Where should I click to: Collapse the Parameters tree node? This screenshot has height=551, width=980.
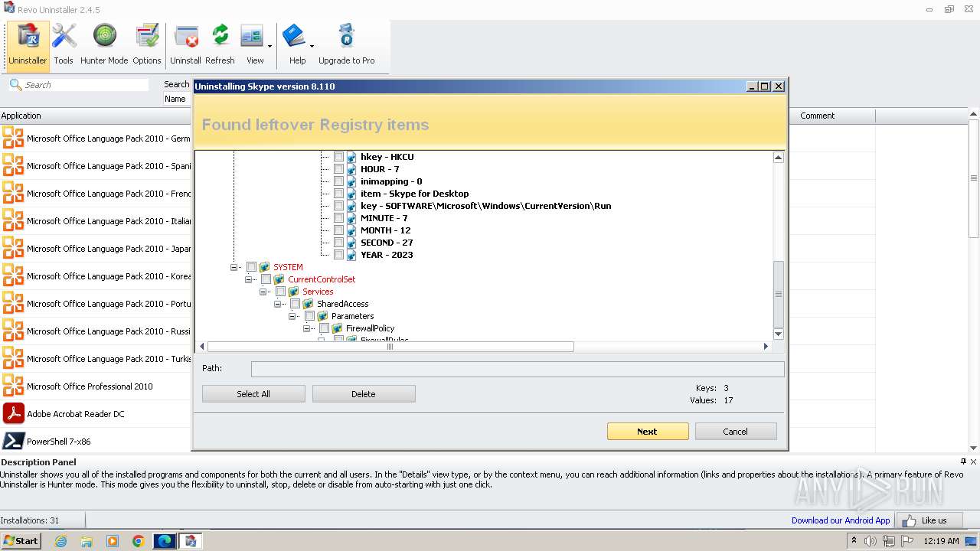292,316
